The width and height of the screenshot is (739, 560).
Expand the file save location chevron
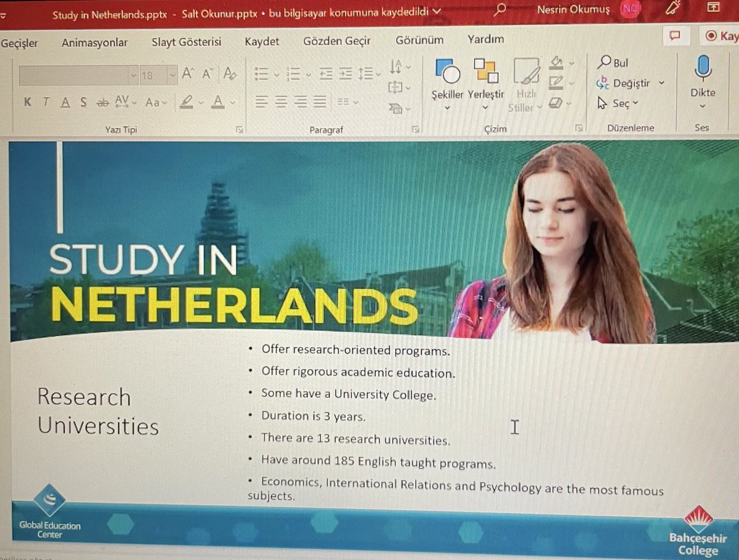pyautogui.click(x=437, y=12)
